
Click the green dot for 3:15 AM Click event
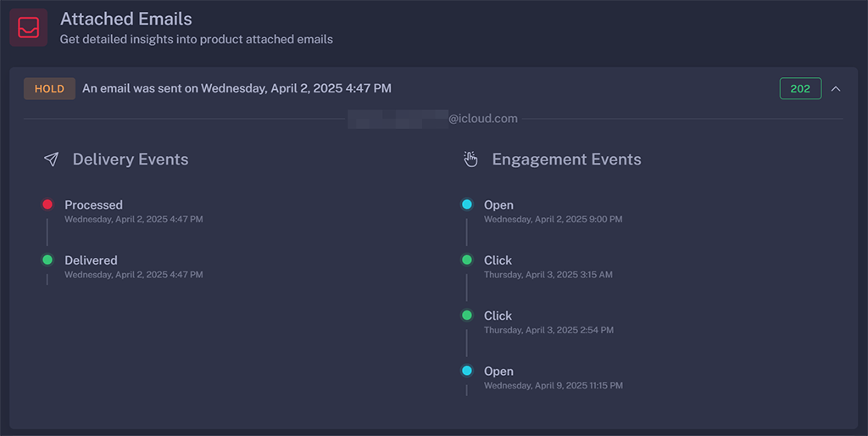[467, 260]
